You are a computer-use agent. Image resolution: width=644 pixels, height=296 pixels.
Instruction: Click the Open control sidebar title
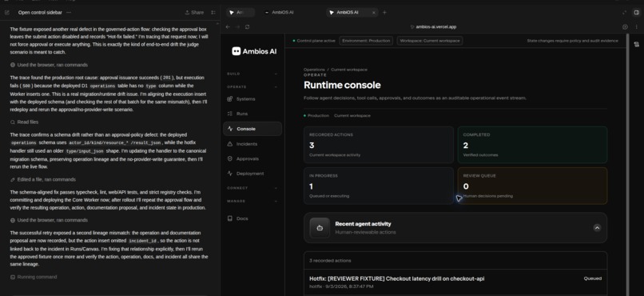[x=40, y=13]
